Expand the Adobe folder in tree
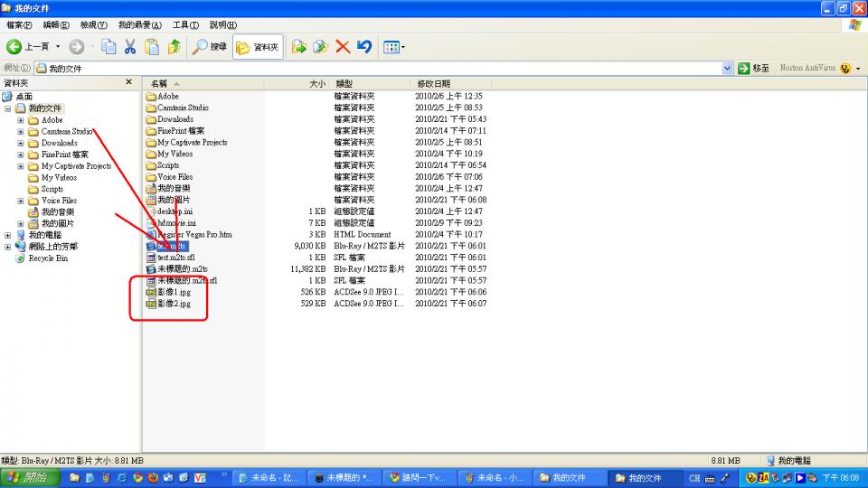This screenshot has width=868, height=488. [20, 120]
